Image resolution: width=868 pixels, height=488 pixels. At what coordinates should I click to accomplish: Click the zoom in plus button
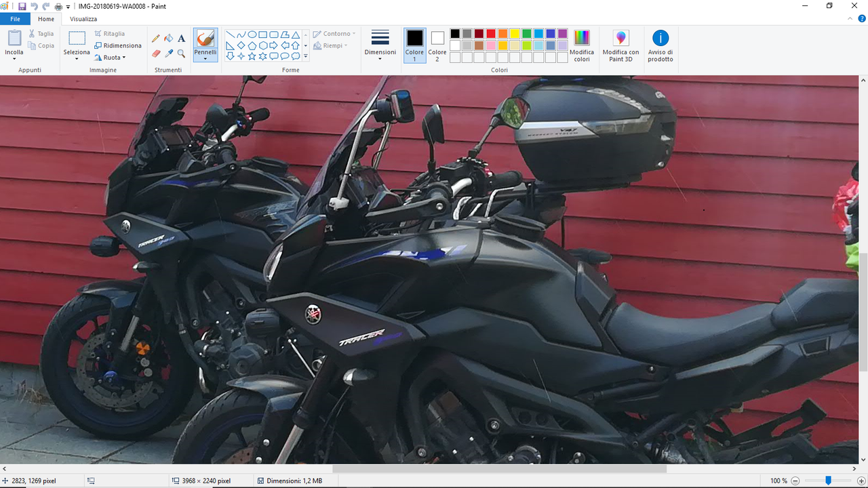pos(860,481)
